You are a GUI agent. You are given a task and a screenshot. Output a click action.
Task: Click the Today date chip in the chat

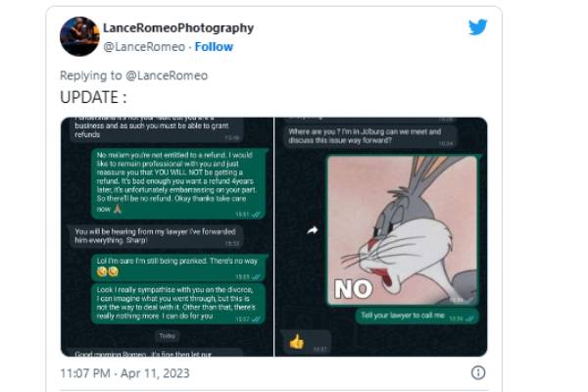click(x=167, y=335)
